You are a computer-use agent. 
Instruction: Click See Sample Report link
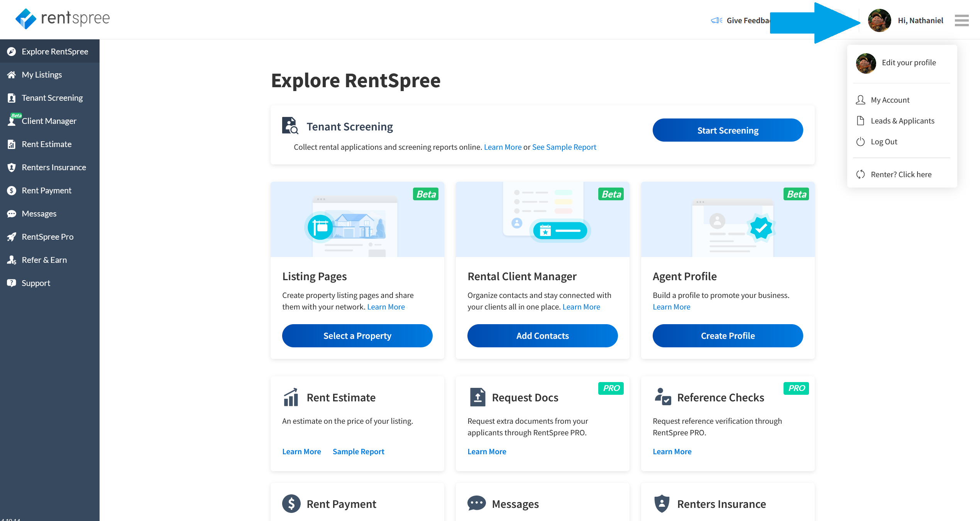[x=564, y=147]
